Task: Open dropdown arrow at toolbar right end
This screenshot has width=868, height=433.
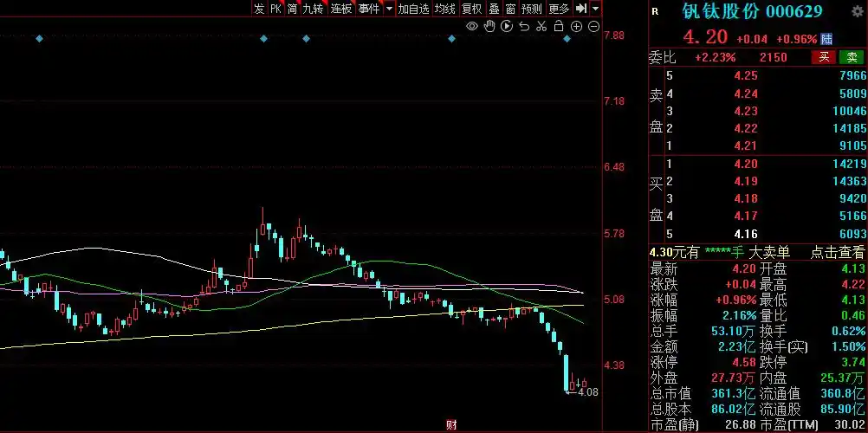Action: [x=596, y=9]
